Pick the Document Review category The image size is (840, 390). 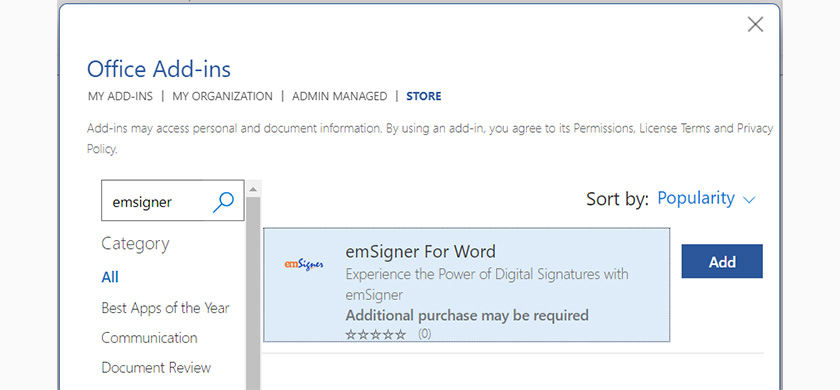[x=156, y=368]
